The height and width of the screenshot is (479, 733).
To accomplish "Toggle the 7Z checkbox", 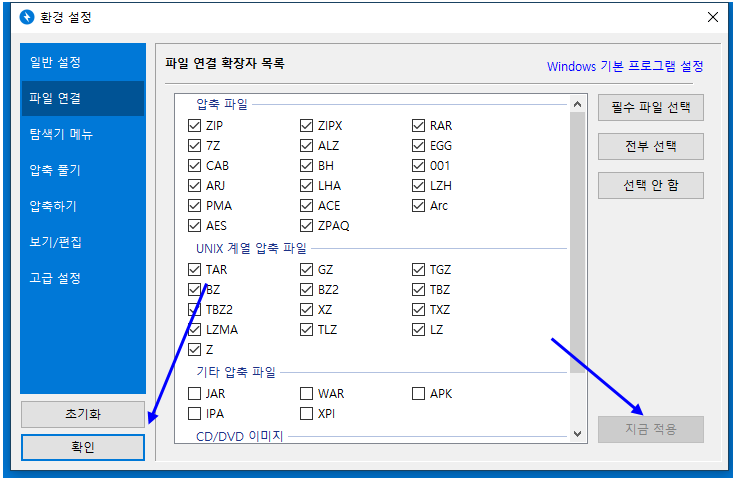I will (x=194, y=146).
